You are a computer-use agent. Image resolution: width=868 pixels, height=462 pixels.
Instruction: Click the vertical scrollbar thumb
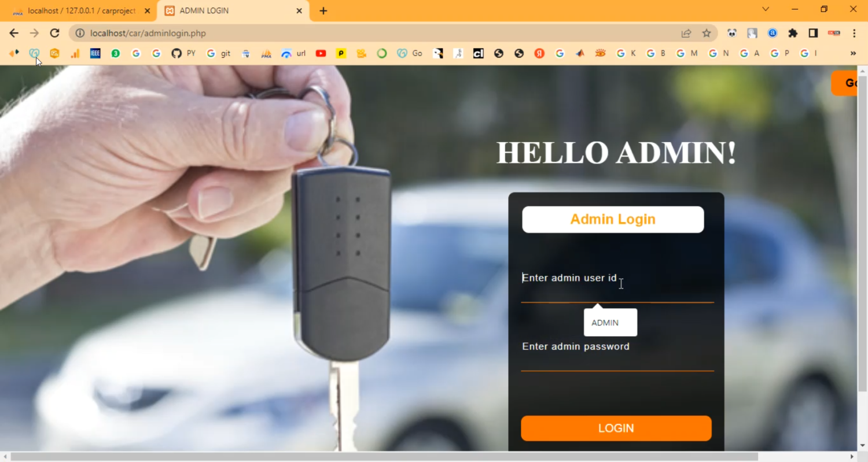(863, 232)
